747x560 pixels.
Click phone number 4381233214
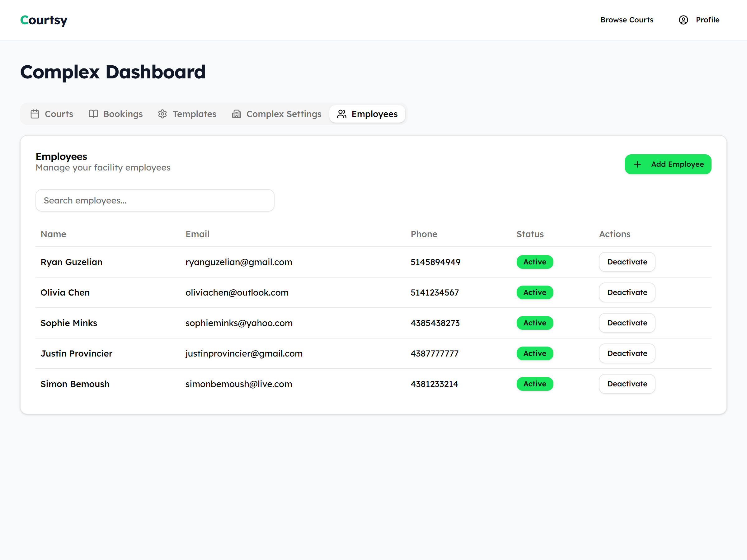(434, 384)
